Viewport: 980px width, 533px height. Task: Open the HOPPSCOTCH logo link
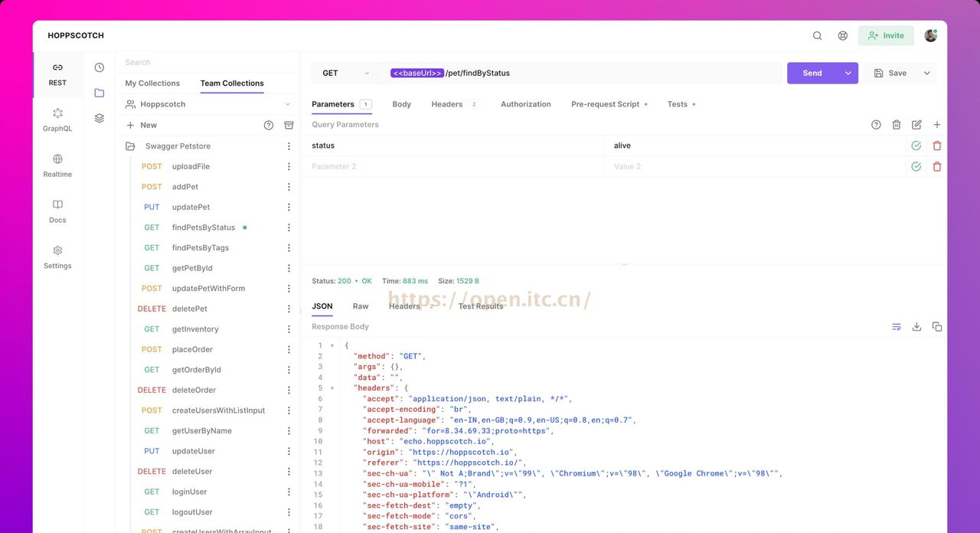[x=76, y=35]
